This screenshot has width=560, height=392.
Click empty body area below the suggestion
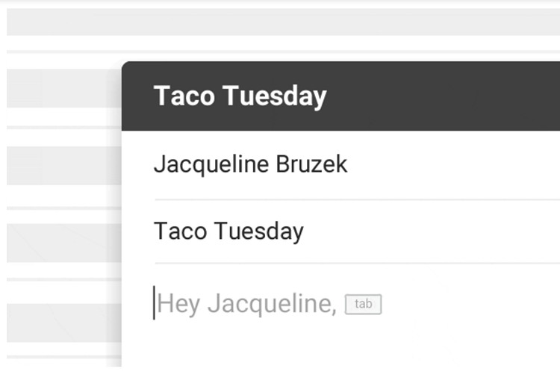336,347
